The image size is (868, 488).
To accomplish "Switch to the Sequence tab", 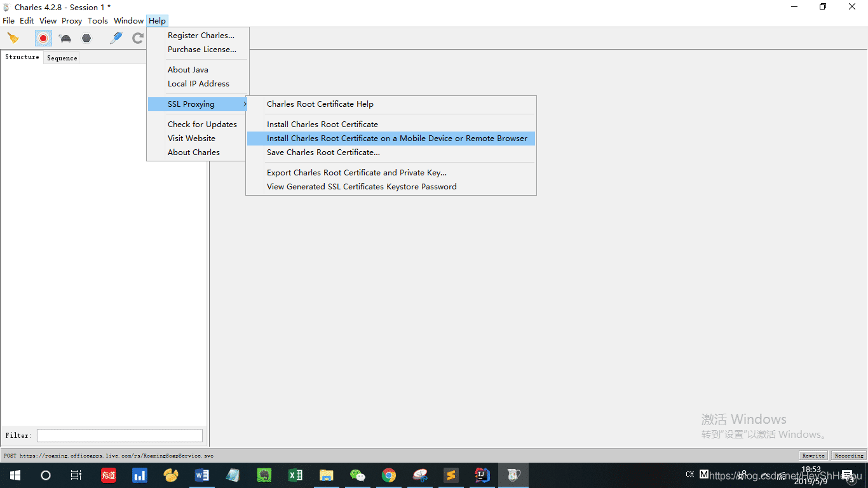I will click(x=62, y=58).
